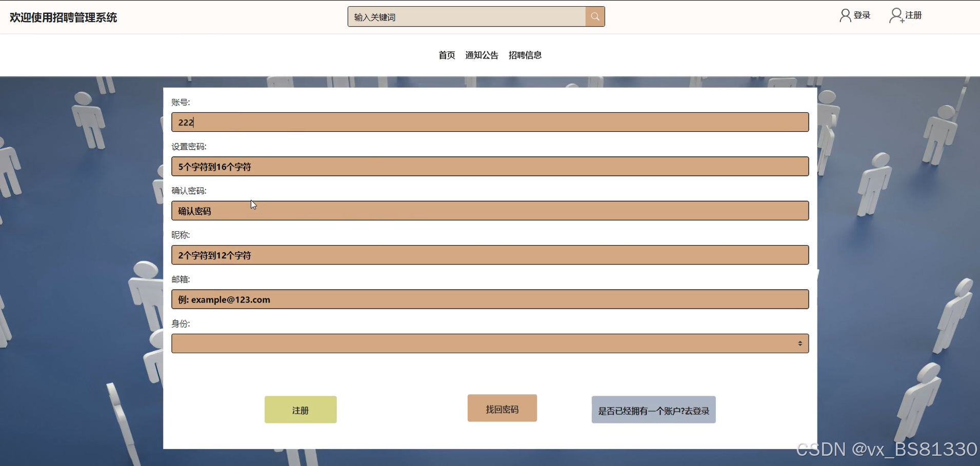Screen dimensions: 980x466
Task: Go to 首页 navigation item
Action: click(447, 55)
